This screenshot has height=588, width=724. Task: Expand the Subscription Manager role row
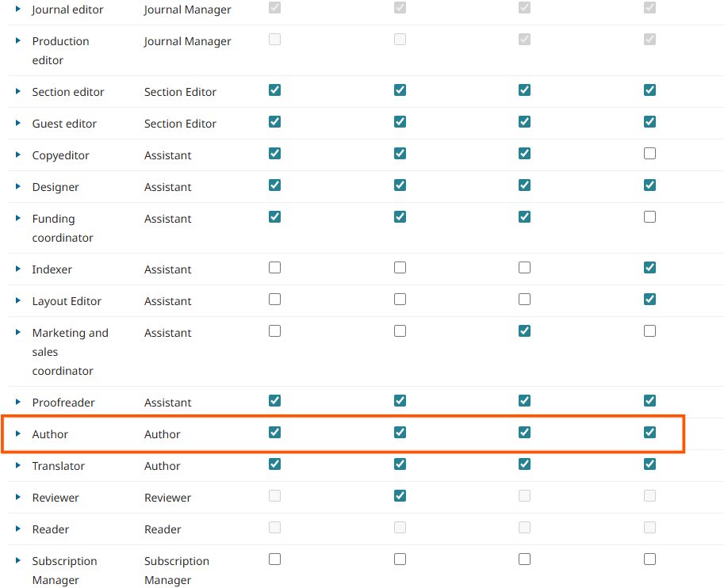18,560
